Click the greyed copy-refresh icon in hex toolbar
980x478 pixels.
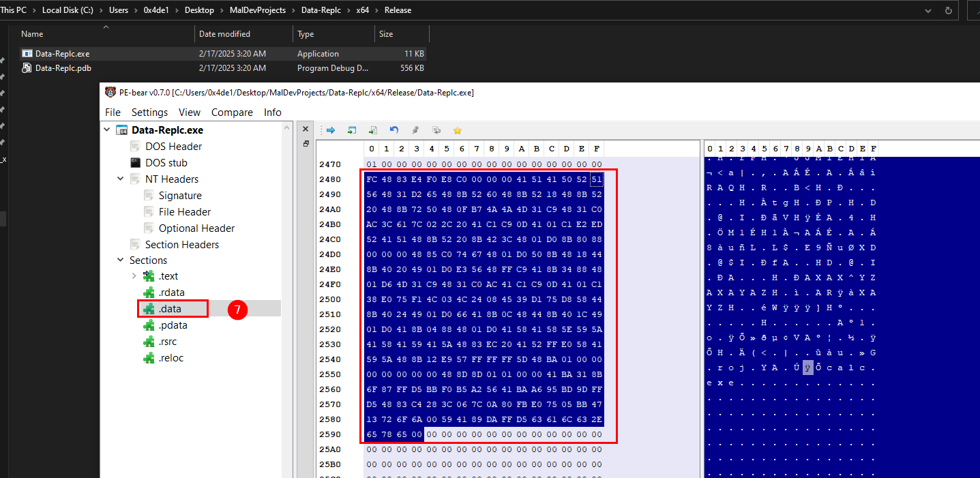click(436, 130)
